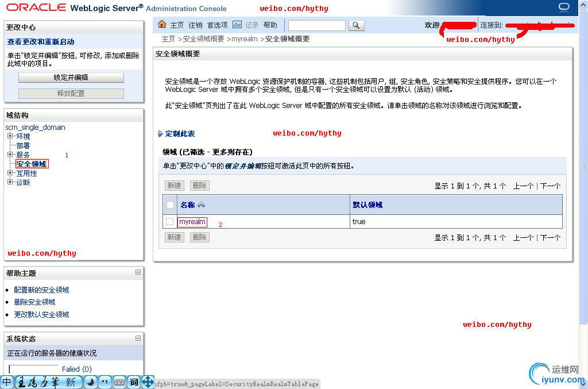Click the 释放配置 button
Screen dimensions: 588x389
pyautogui.click(x=71, y=94)
